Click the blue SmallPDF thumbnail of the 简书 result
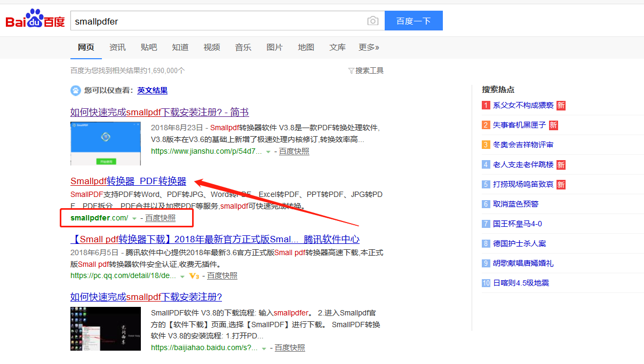 coord(106,144)
